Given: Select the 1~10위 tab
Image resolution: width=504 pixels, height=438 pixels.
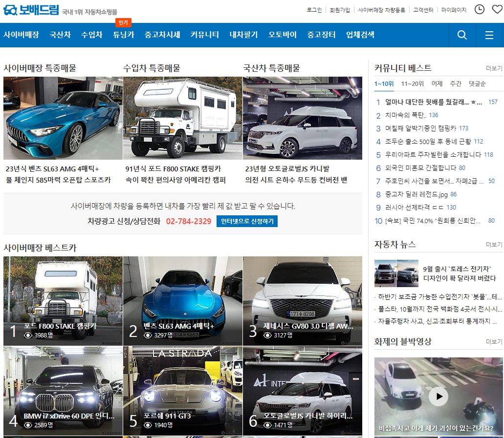Looking at the screenshot, I should pyautogui.click(x=384, y=84).
